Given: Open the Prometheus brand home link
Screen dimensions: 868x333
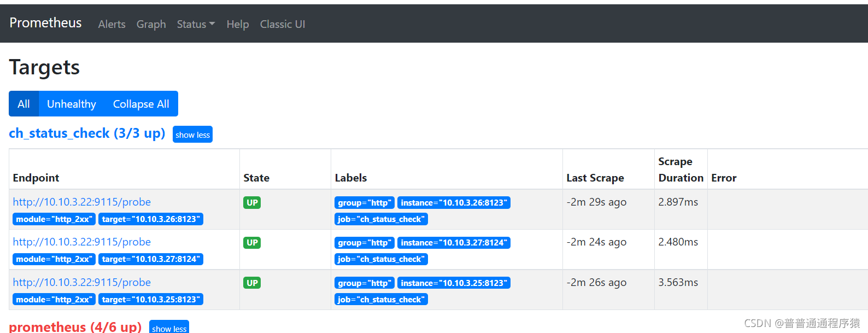Looking at the screenshot, I should pyautogui.click(x=45, y=23).
